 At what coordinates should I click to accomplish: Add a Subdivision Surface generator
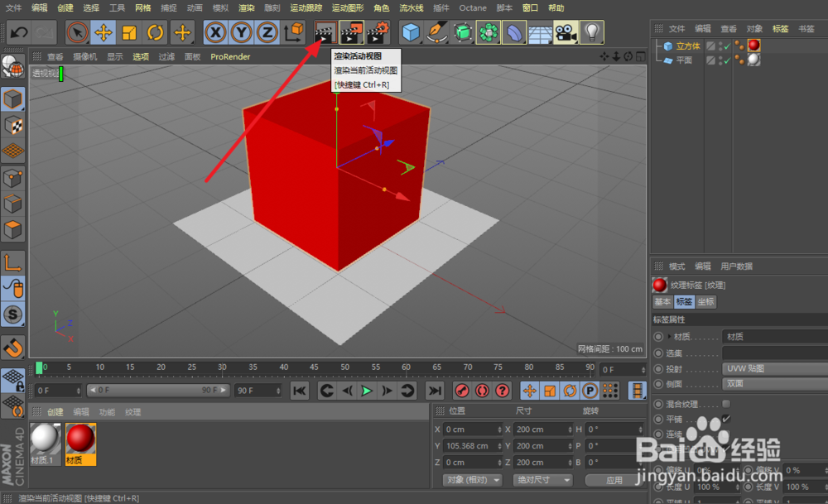click(x=463, y=33)
